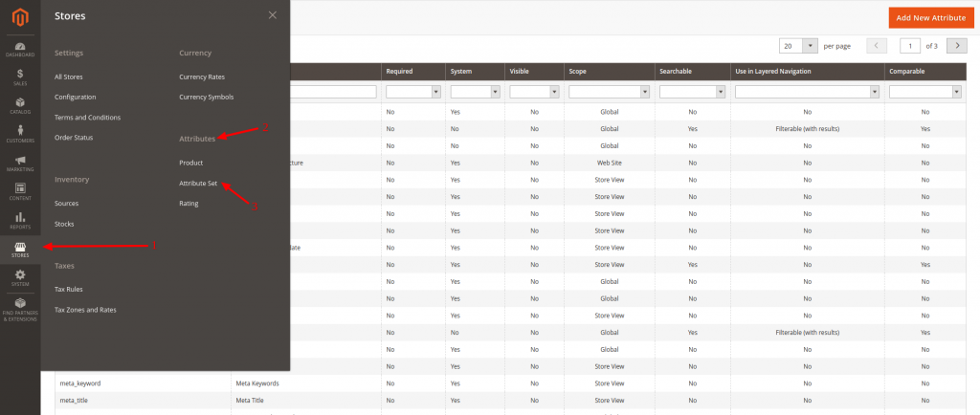Select Tax Zones and Rates
980x415 pixels.
[x=85, y=309]
